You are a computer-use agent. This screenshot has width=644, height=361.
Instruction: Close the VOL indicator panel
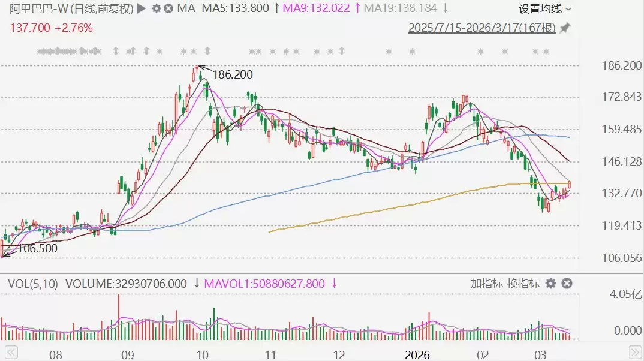(x=567, y=284)
